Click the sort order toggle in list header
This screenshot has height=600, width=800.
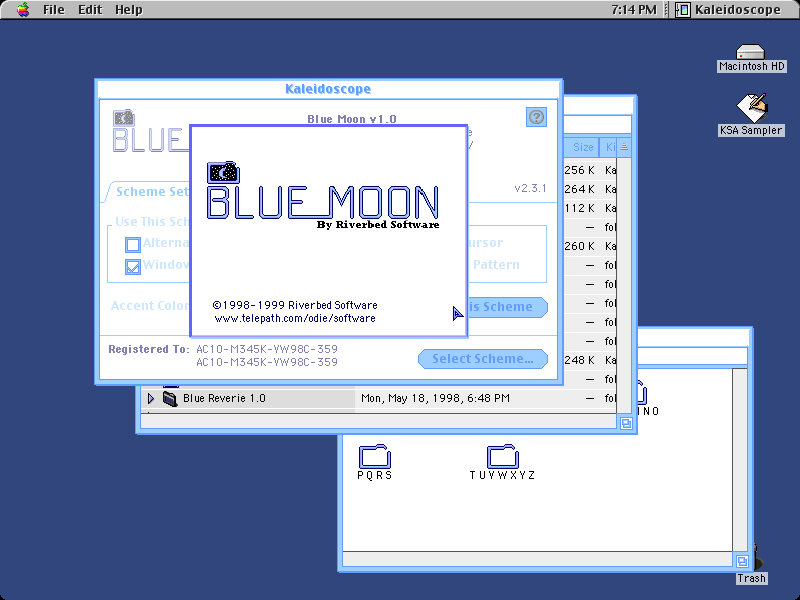[624, 147]
